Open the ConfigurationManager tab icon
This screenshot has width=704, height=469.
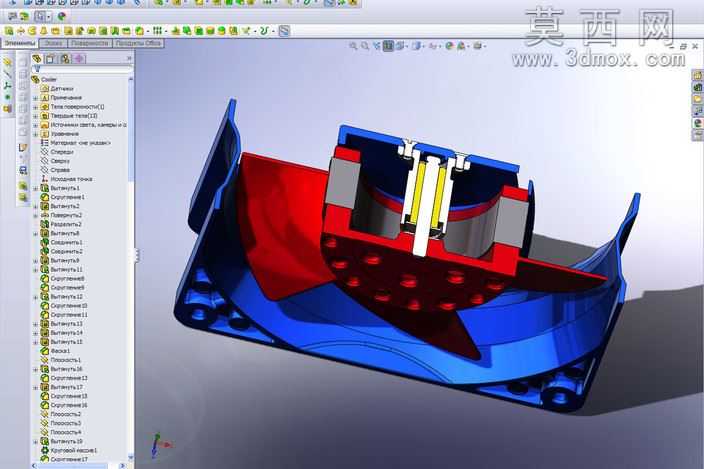65,59
